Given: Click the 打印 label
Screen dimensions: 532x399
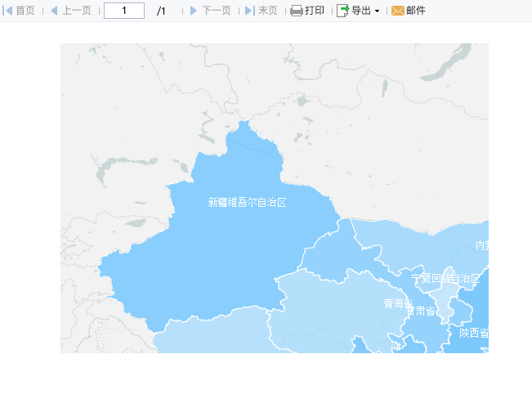Looking at the screenshot, I should pyautogui.click(x=315, y=11).
